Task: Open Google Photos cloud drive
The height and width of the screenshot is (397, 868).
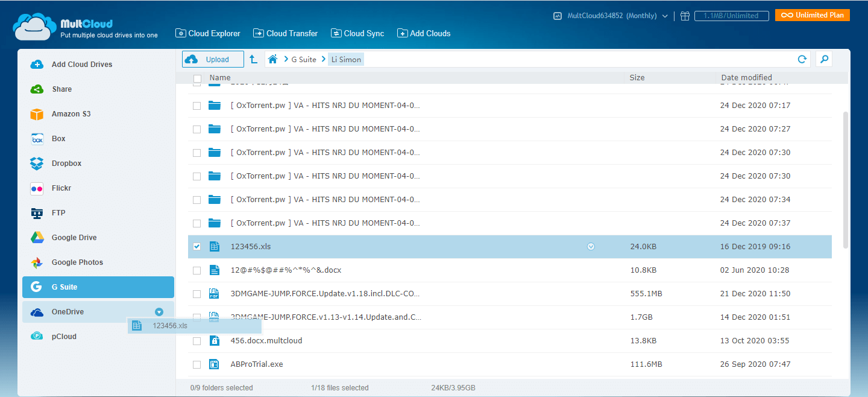Action: click(x=77, y=262)
